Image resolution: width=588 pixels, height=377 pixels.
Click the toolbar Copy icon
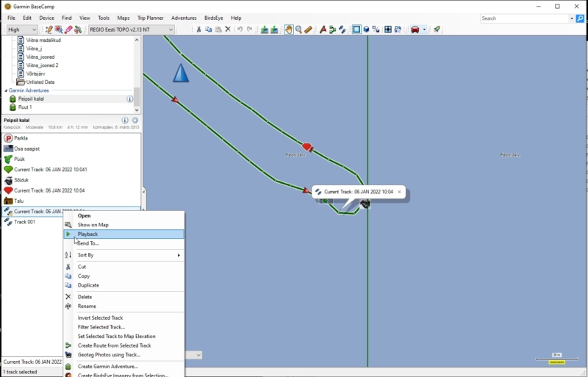click(x=209, y=29)
